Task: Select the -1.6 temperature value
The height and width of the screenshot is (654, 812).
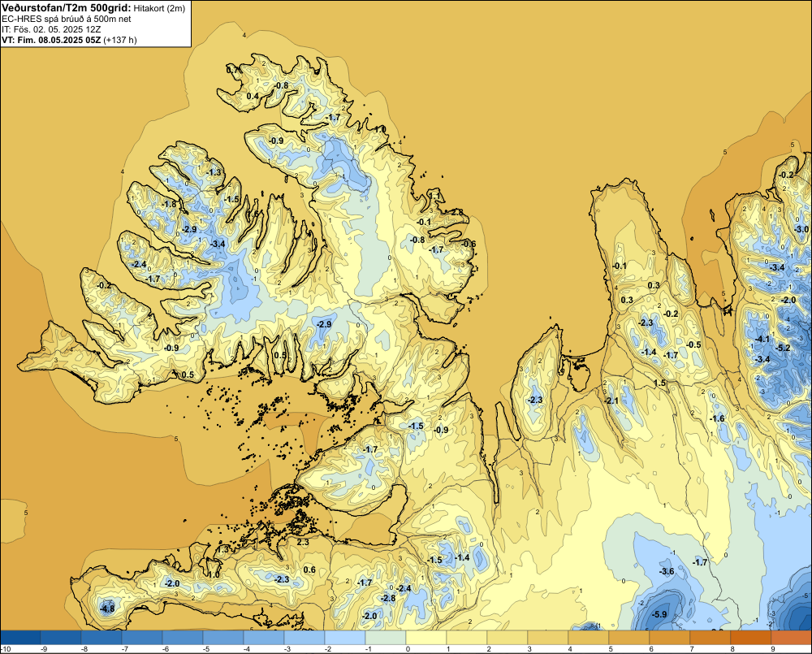Action: [717, 418]
